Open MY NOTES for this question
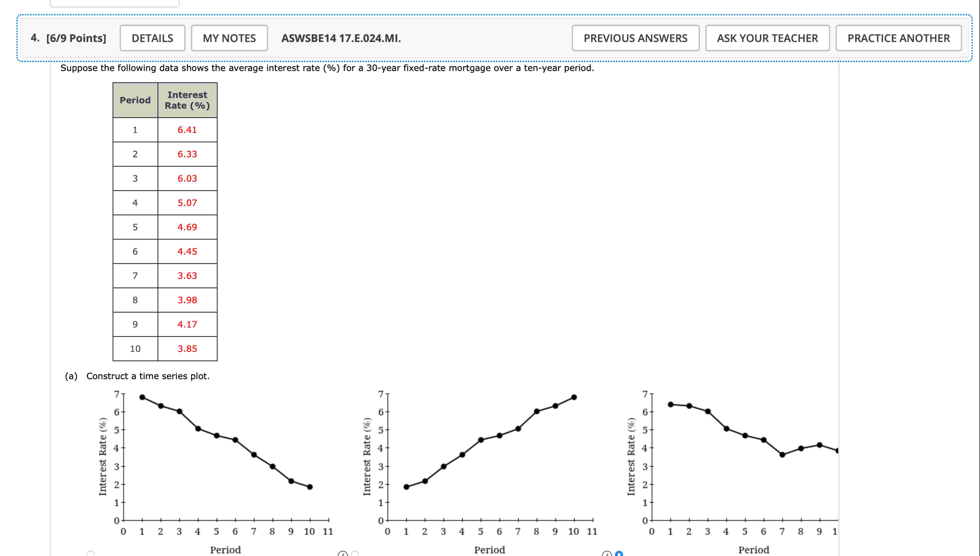Screen dimensions: 980x556 pyautogui.click(x=229, y=38)
